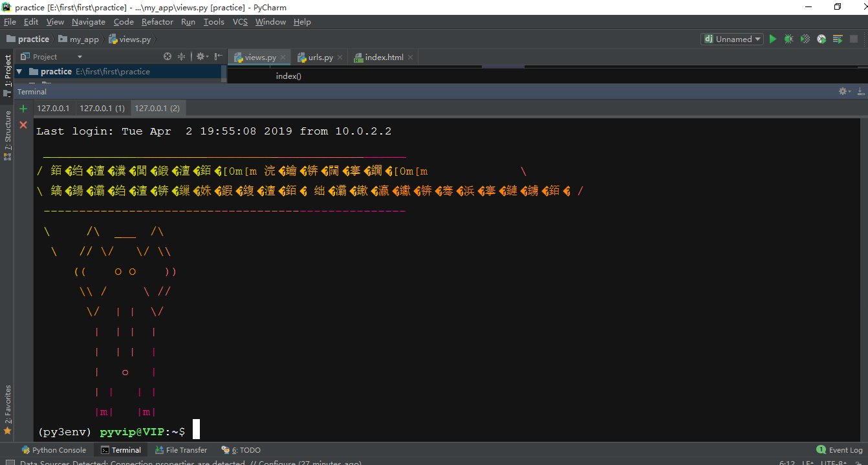This screenshot has height=465, width=868.
Task: Select the 127.0.0.1 (1) terminal tab
Action: [102, 108]
